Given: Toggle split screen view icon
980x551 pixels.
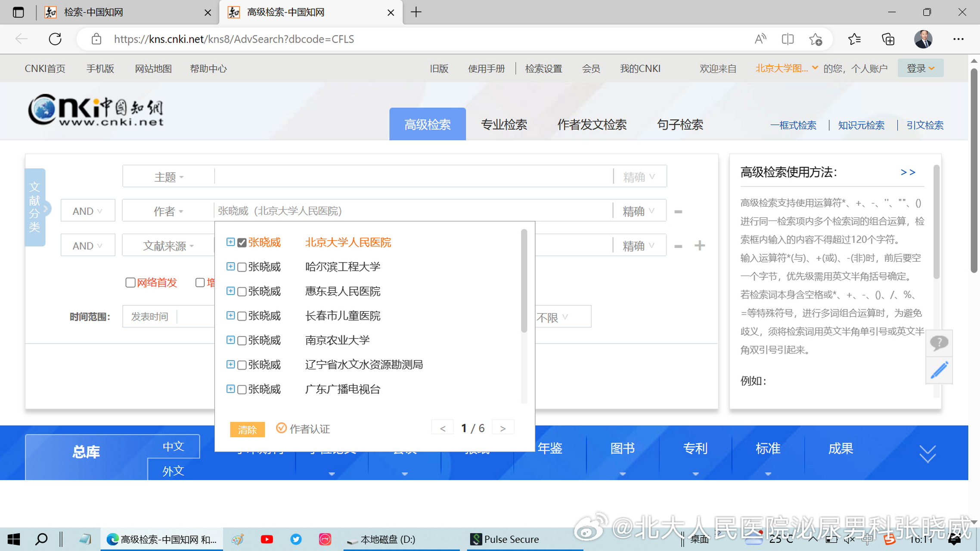Looking at the screenshot, I should click(x=788, y=39).
